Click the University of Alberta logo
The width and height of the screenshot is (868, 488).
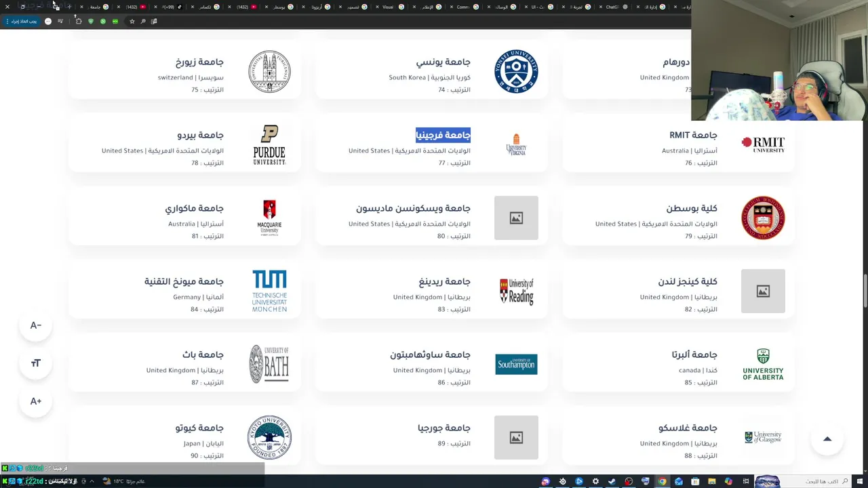click(x=763, y=364)
